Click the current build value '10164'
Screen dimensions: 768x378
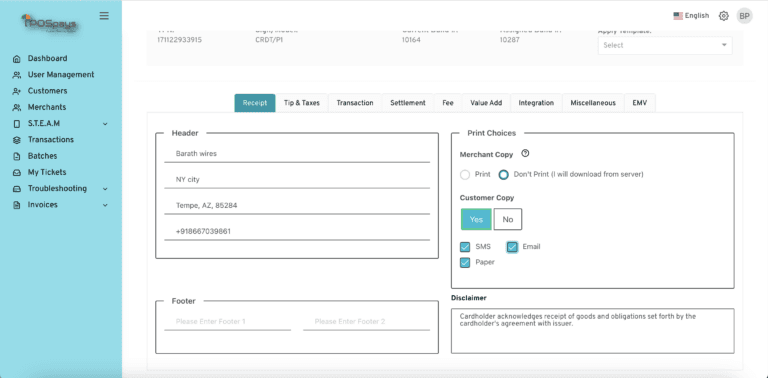411,40
